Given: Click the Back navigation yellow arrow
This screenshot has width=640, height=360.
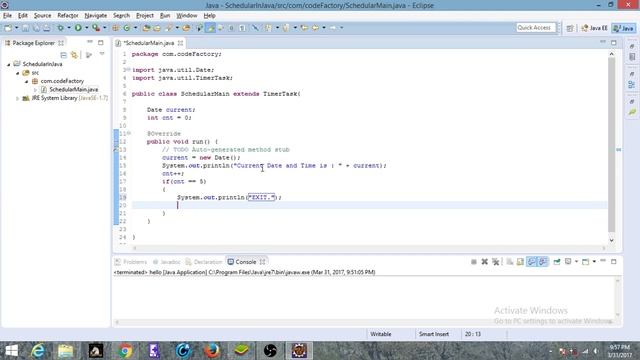Looking at the screenshot, I should [x=315, y=28].
